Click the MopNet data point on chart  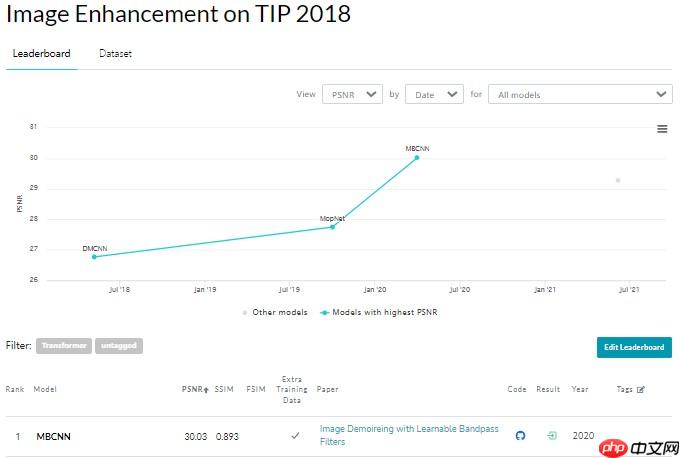pyautogui.click(x=333, y=227)
